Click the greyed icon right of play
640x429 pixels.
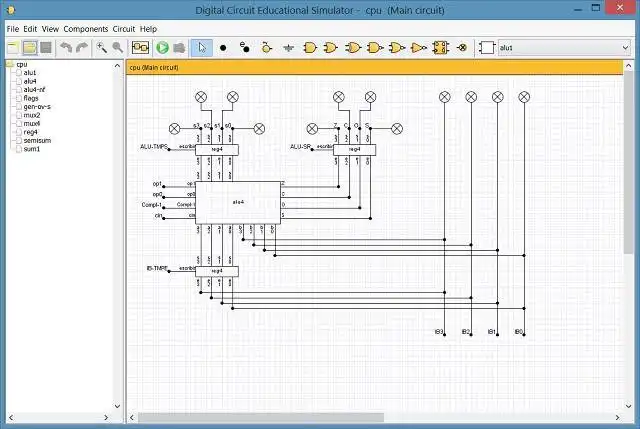click(x=179, y=48)
